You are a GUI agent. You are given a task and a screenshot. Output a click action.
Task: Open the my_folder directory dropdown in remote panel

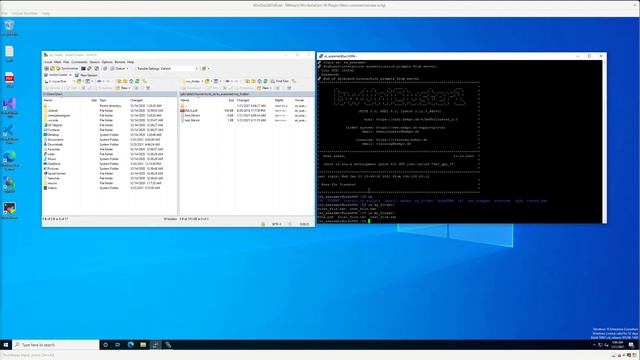193,81
